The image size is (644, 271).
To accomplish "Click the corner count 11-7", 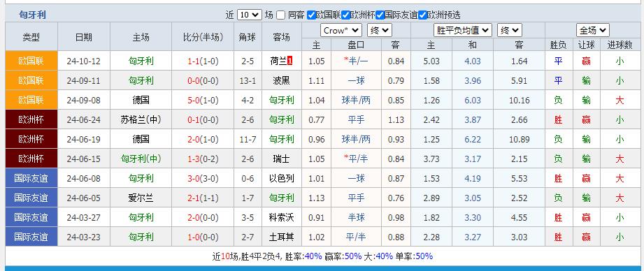I will [248, 140].
